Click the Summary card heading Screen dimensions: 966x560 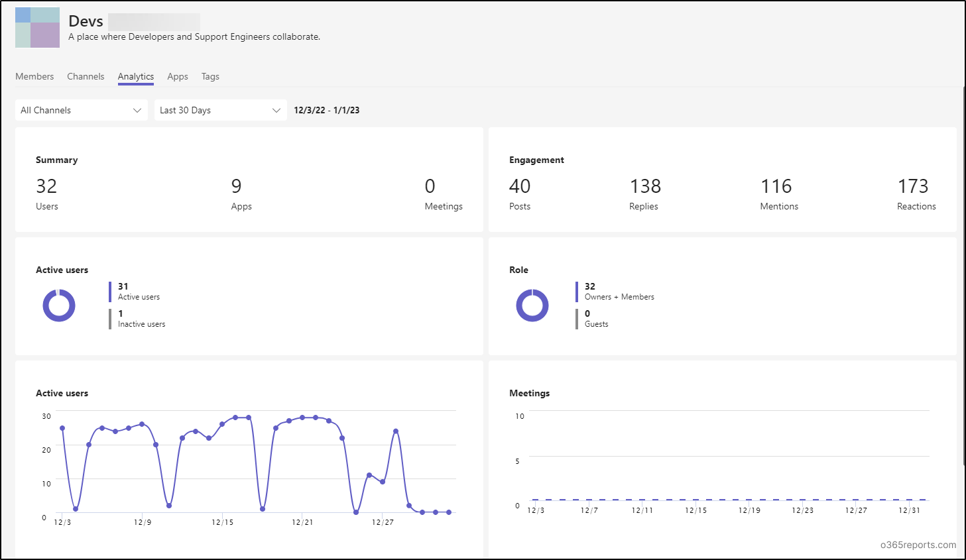(57, 160)
